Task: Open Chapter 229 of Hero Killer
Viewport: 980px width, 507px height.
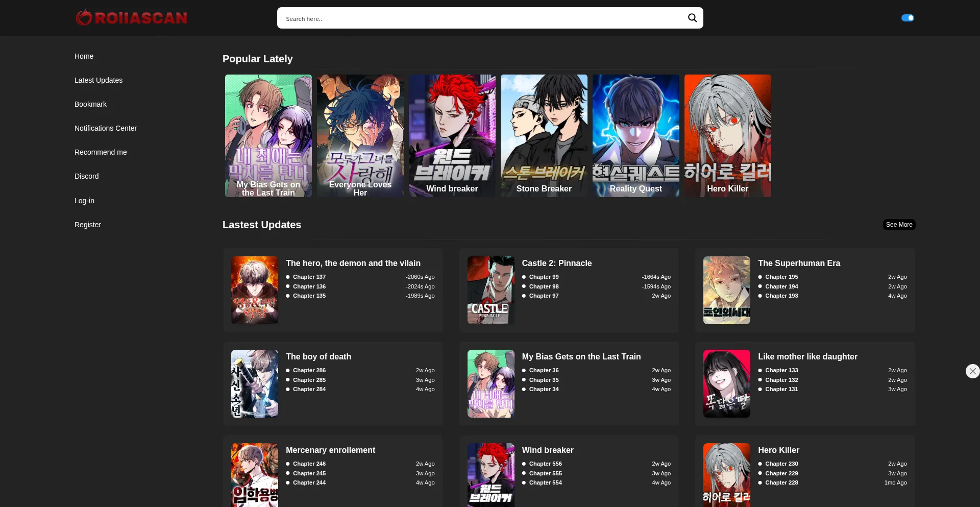Action: point(781,473)
